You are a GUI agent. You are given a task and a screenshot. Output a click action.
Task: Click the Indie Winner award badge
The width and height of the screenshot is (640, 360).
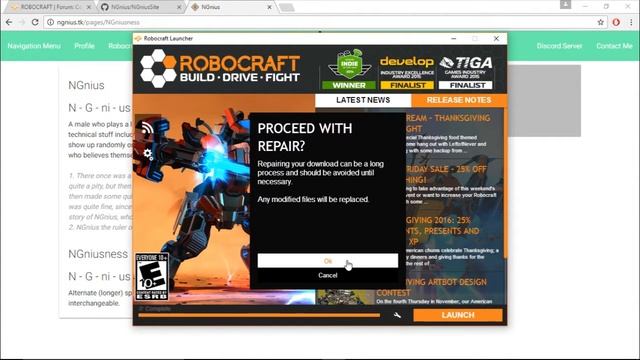(x=349, y=69)
